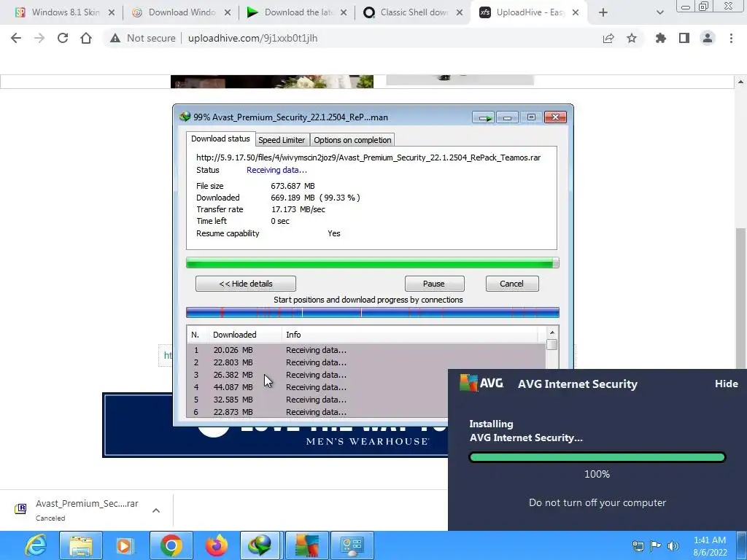This screenshot has height=560, width=747.
Task: Expand the download item chevron menu
Action: click(x=156, y=510)
